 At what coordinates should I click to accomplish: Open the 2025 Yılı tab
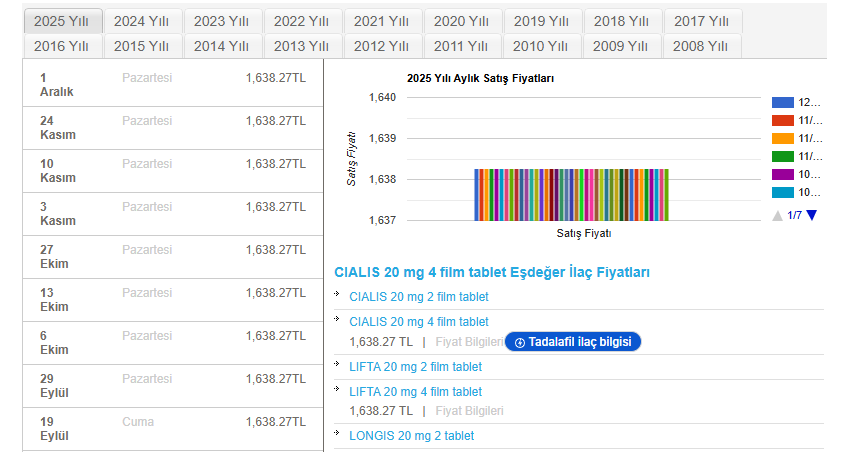(63, 21)
